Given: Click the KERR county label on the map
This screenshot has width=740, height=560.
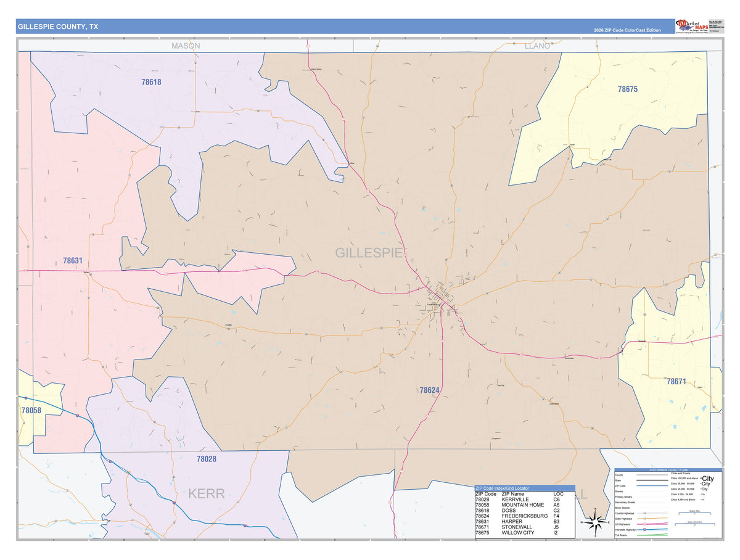Looking at the screenshot, I should pyautogui.click(x=207, y=493).
